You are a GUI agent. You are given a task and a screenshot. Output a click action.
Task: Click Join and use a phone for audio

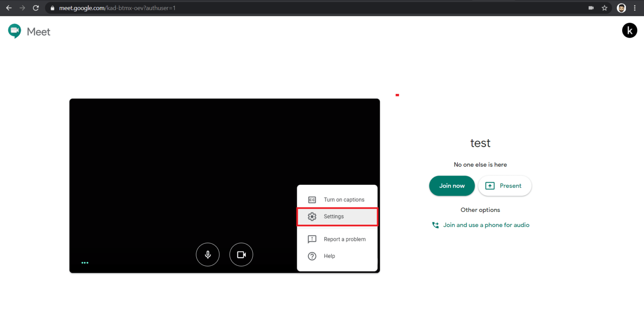[486, 225]
